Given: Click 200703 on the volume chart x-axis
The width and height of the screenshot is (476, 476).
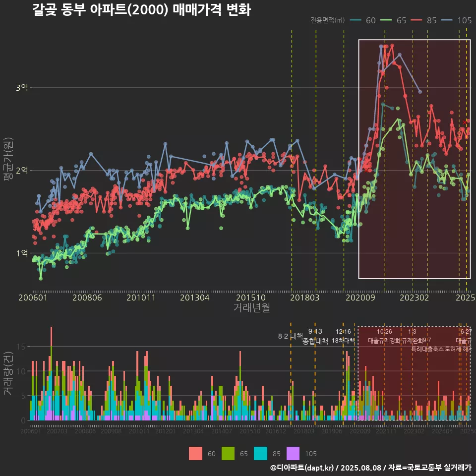Looking at the screenshot, I should tap(57, 431).
